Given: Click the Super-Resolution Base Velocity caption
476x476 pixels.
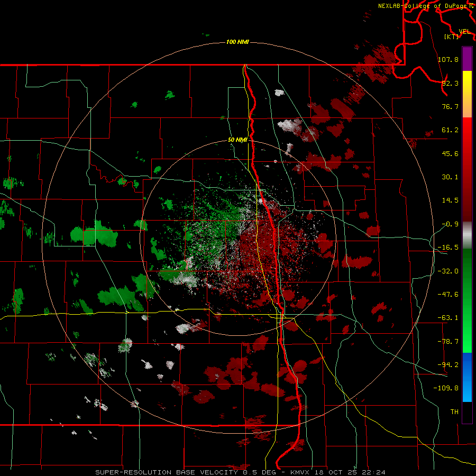Looking at the screenshot, I should (241, 472).
